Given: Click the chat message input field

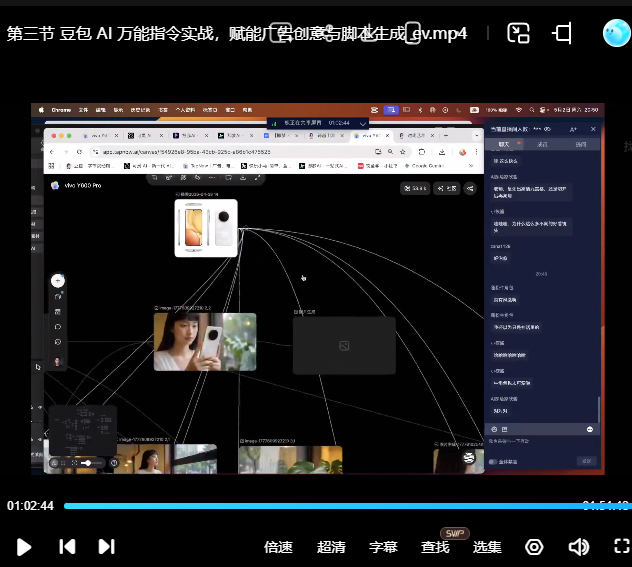Looking at the screenshot, I should click(542, 444).
